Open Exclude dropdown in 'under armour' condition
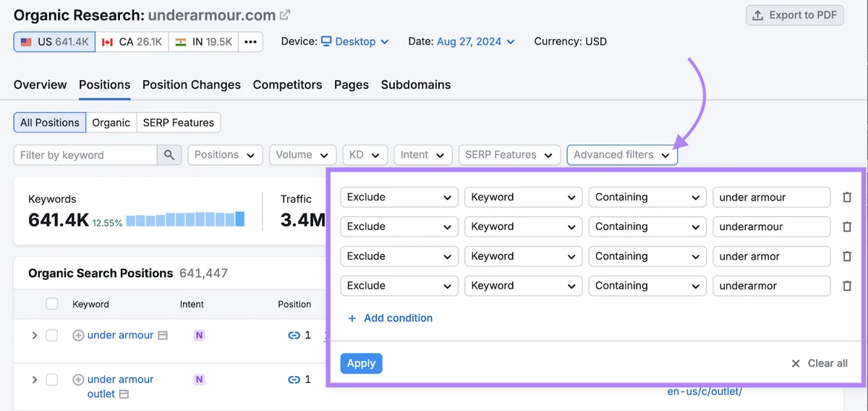 [399, 197]
